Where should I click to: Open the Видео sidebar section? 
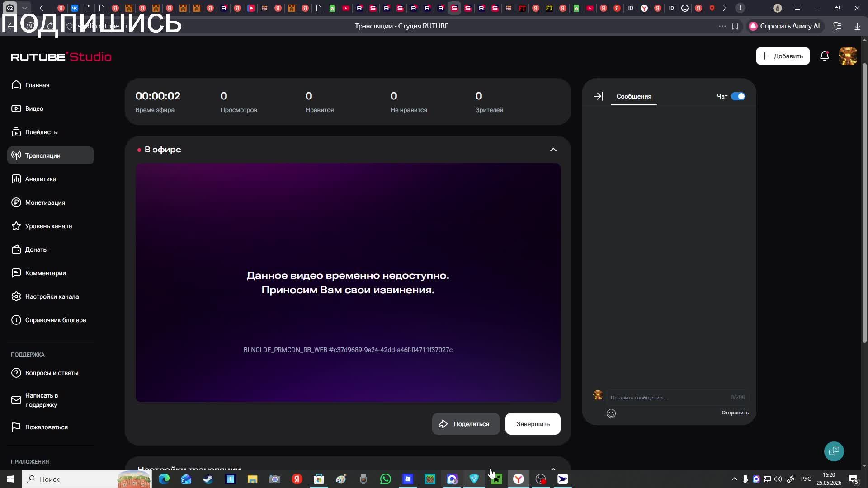point(28,108)
